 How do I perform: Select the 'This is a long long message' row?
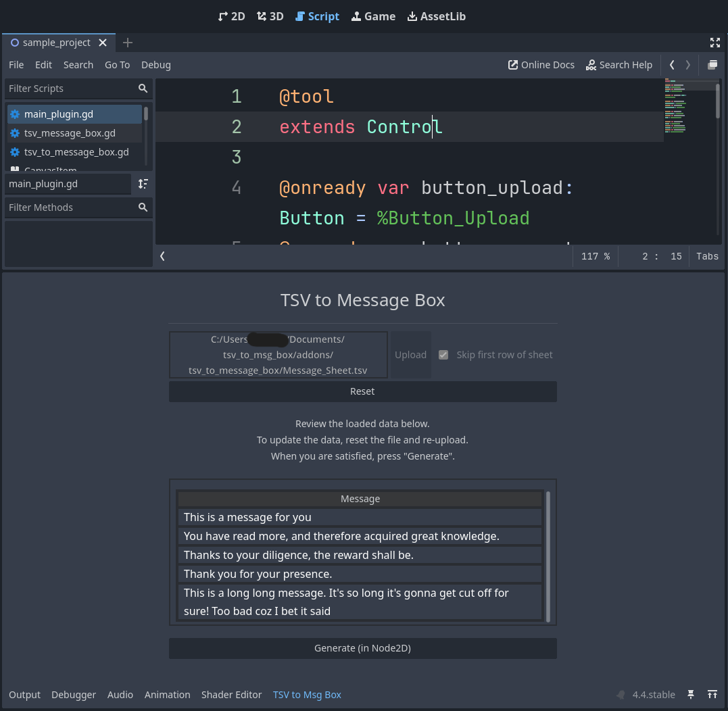360,602
